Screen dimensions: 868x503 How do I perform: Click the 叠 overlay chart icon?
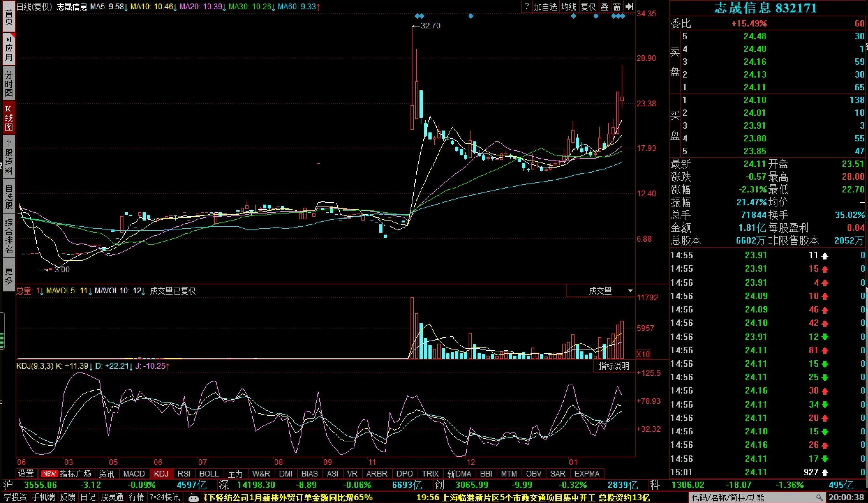tap(605, 6)
